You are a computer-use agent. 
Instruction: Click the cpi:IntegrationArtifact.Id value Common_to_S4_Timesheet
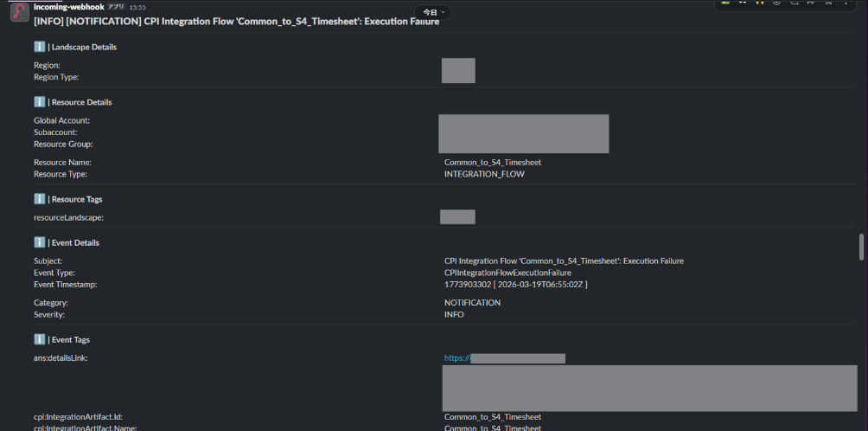pyautogui.click(x=493, y=416)
